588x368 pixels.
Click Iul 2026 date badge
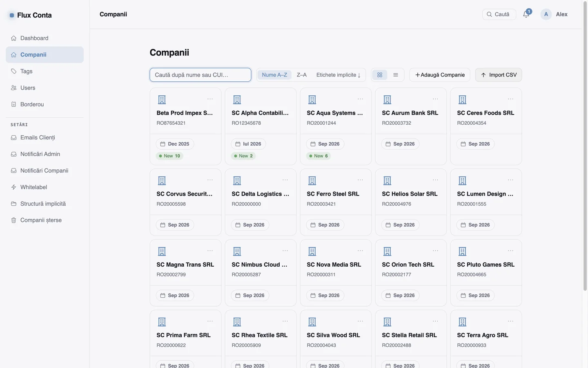point(248,144)
